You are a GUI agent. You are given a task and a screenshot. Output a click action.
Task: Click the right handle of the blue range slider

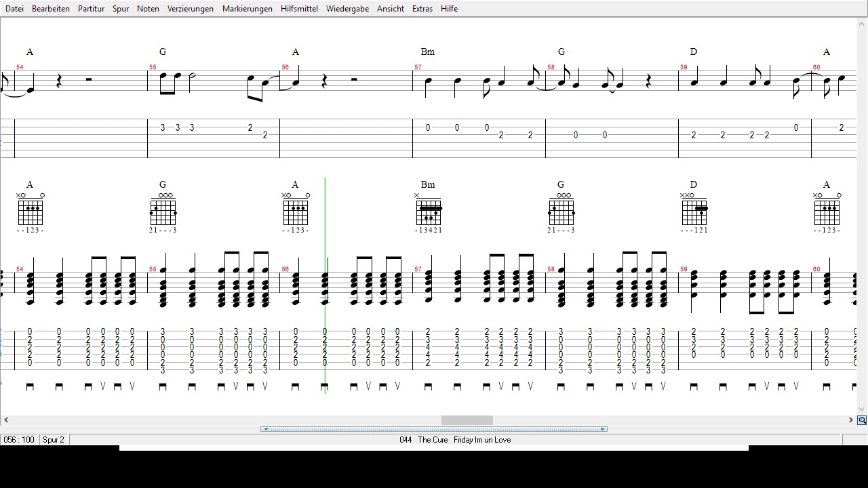[602, 429]
